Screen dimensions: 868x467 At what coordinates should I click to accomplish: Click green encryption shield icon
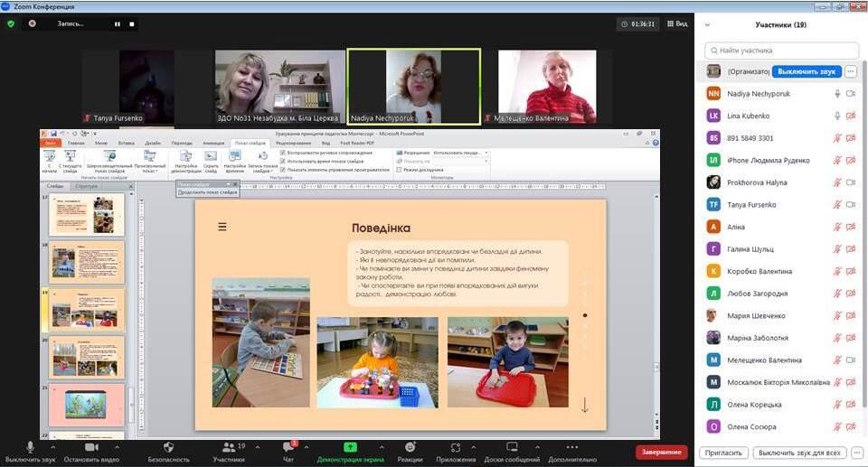click(11, 23)
